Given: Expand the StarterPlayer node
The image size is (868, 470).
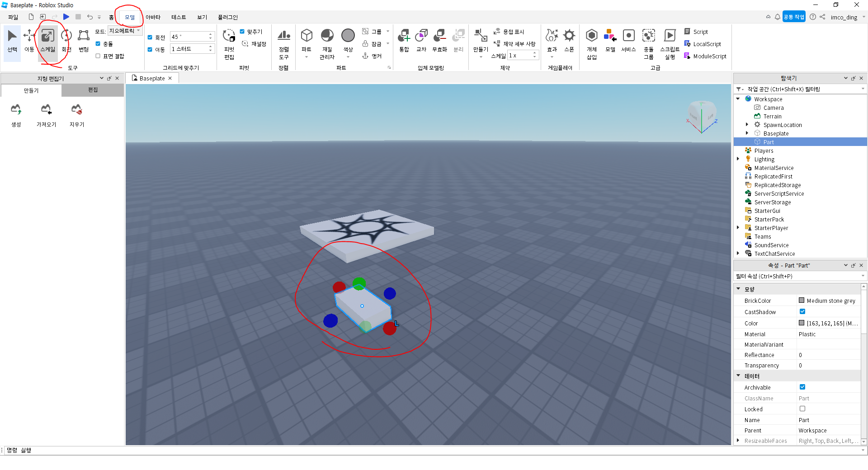Looking at the screenshot, I should pos(738,228).
